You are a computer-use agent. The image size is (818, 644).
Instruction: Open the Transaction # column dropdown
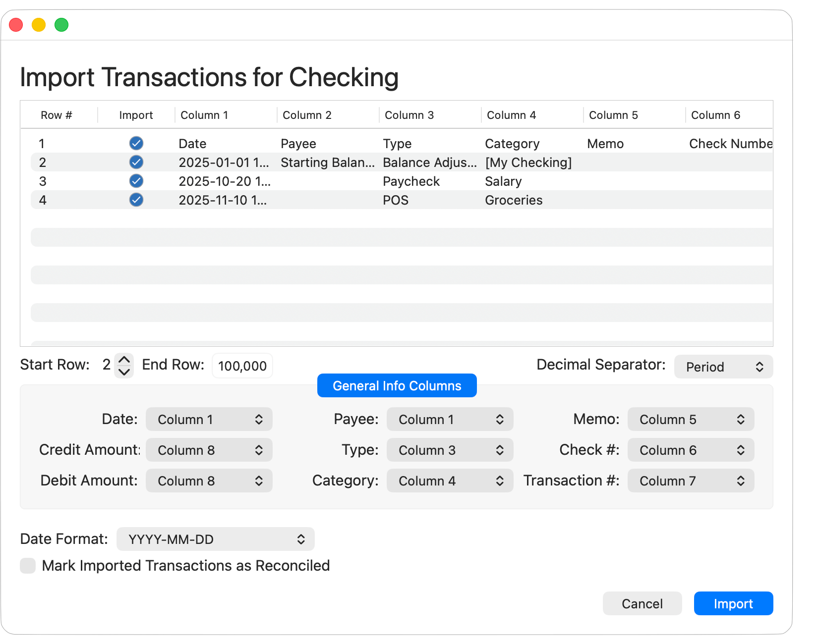click(x=690, y=481)
